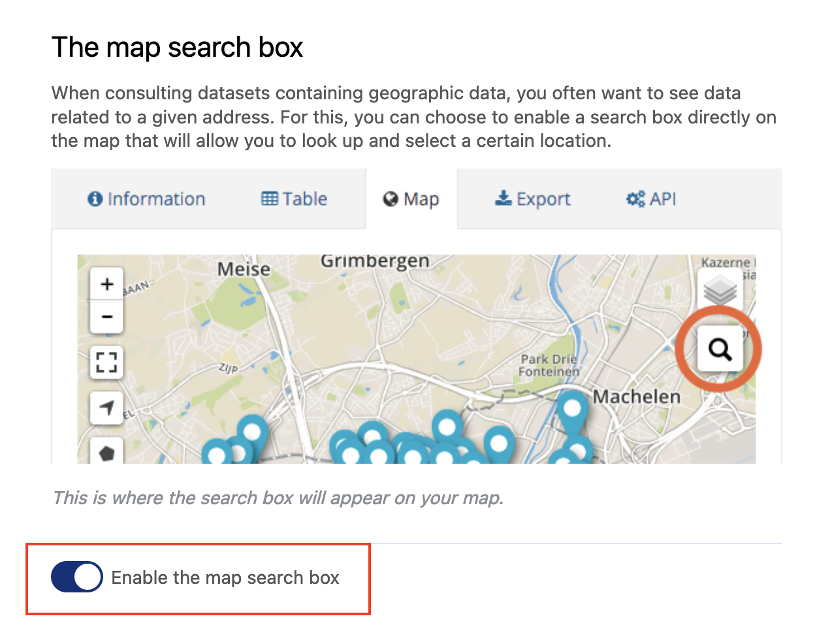Open the Information tab
The width and height of the screenshot is (832, 644).
point(146,199)
